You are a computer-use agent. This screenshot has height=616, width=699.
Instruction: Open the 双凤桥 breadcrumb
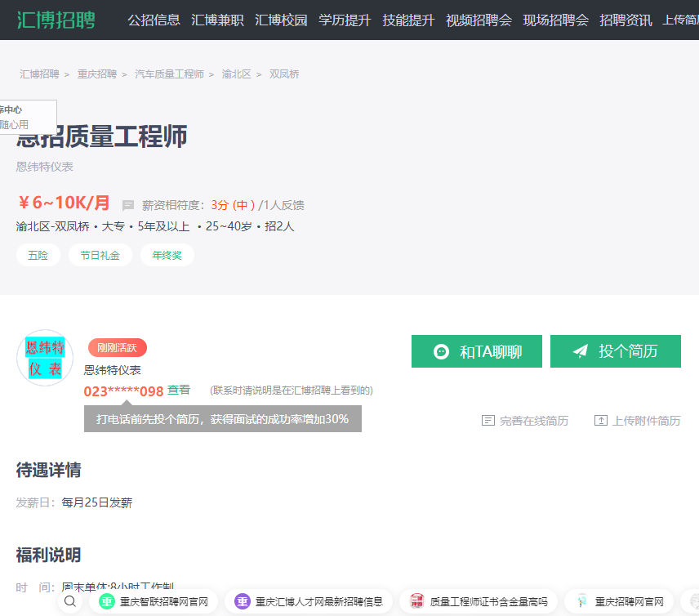[x=284, y=74]
